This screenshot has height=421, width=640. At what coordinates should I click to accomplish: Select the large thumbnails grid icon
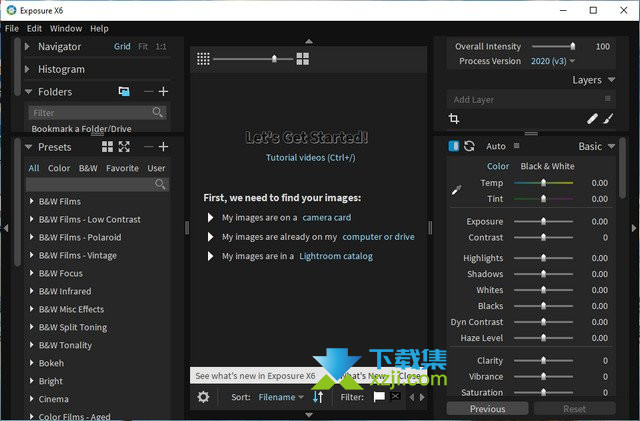(x=302, y=59)
